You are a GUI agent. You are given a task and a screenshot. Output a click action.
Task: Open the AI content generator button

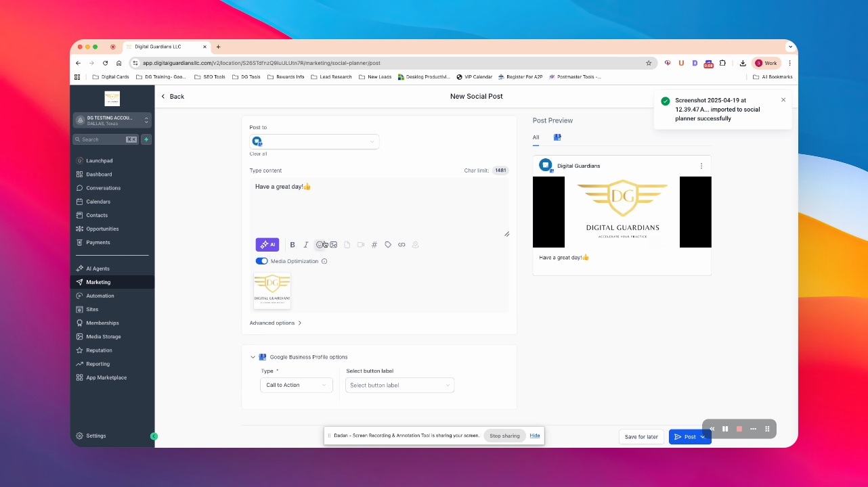[267, 245]
